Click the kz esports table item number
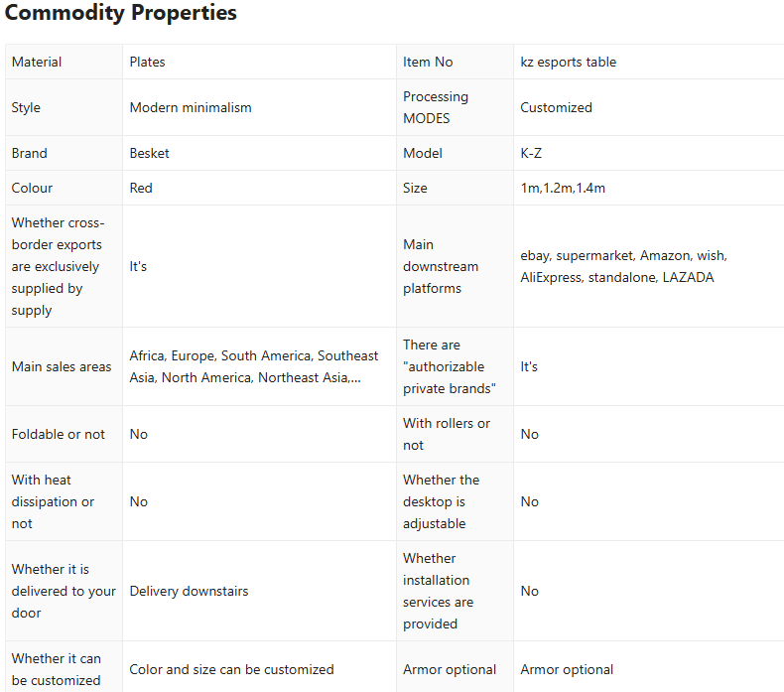The width and height of the screenshot is (784, 692). 568,62
